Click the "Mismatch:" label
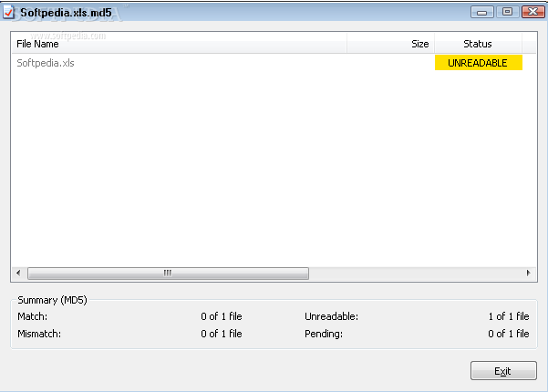The height and width of the screenshot is (392, 548). 39,334
